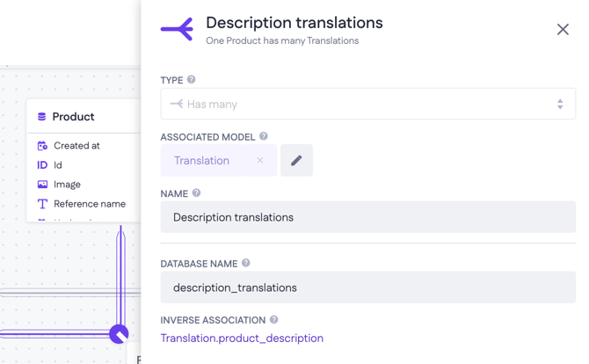Select the Product model header
The height and width of the screenshot is (364, 589).
(74, 117)
